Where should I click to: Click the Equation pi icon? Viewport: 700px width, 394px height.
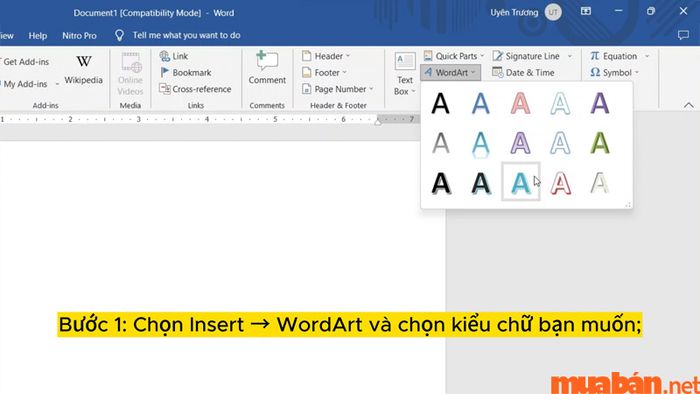[595, 56]
